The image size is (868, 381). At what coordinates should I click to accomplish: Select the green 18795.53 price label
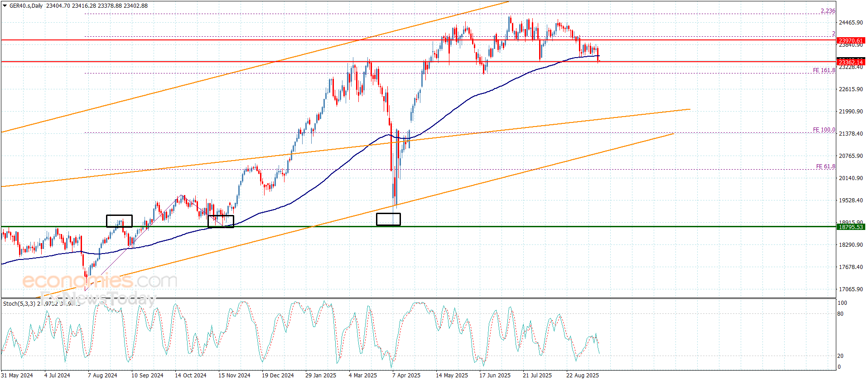851,227
